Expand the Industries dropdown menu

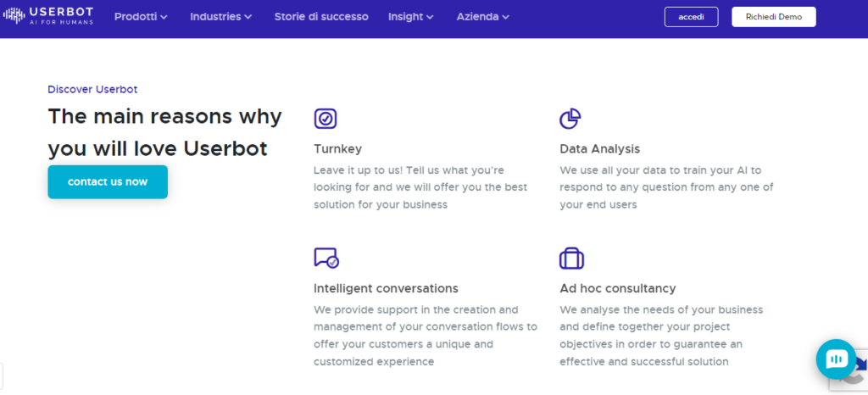221,17
